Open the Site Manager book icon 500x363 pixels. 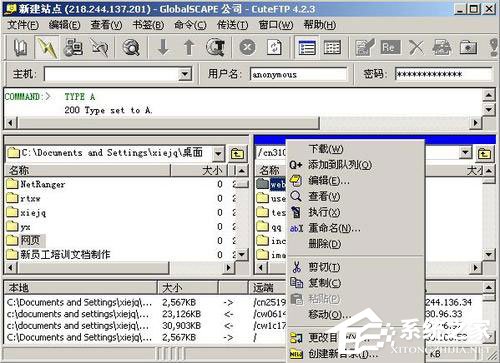(x=21, y=47)
